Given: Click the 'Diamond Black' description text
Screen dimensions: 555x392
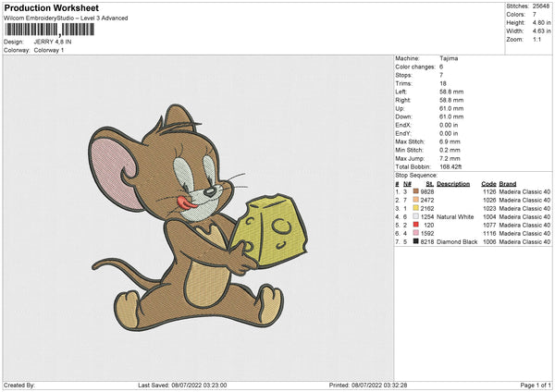Looking at the screenshot, I should [x=457, y=241].
